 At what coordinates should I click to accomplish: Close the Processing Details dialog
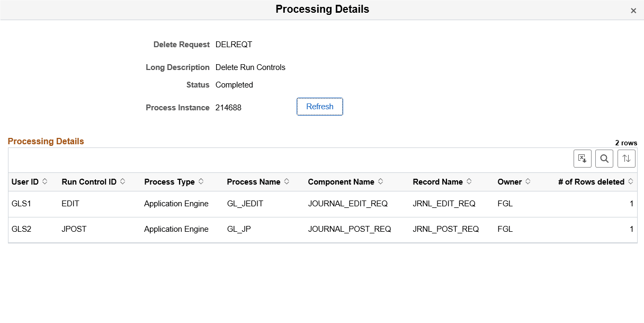(x=633, y=10)
